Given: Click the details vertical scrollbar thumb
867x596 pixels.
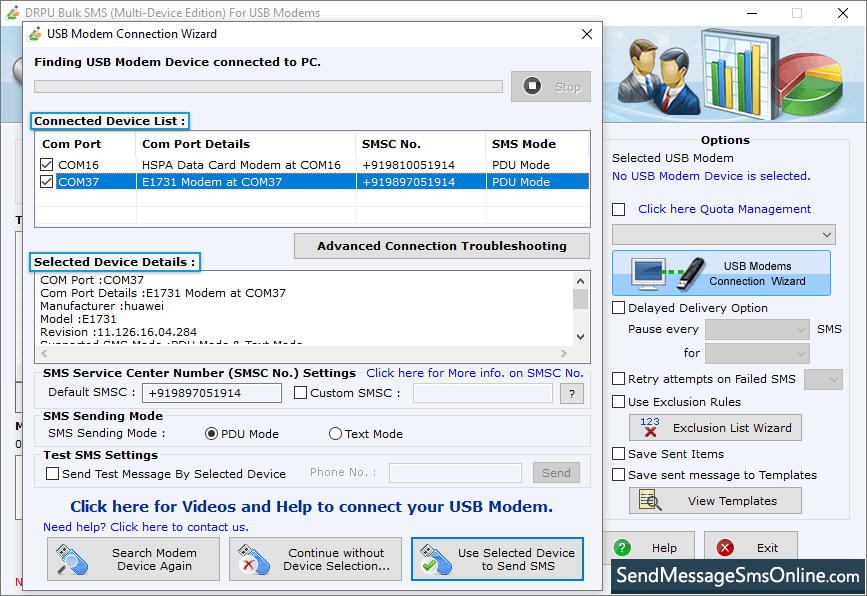Looking at the screenshot, I should 580,299.
